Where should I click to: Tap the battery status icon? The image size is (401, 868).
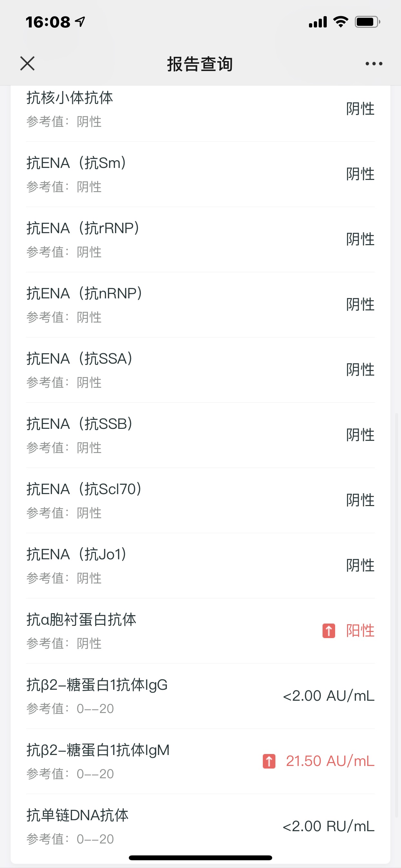(x=367, y=22)
